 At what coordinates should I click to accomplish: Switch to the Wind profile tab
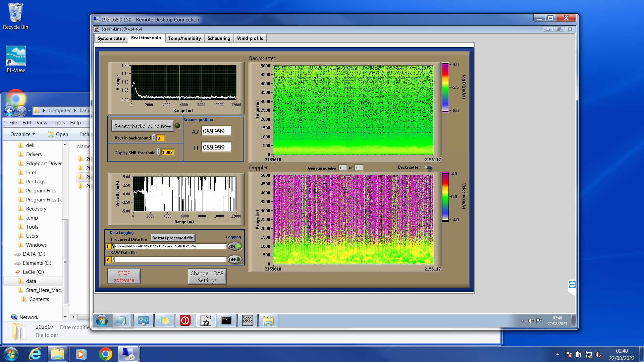(250, 38)
